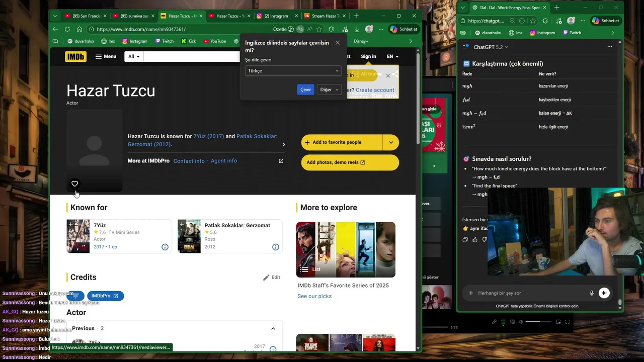This screenshot has height=362, width=644.
Task: Open the Türkçe target language combo box
Action: tap(293, 71)
